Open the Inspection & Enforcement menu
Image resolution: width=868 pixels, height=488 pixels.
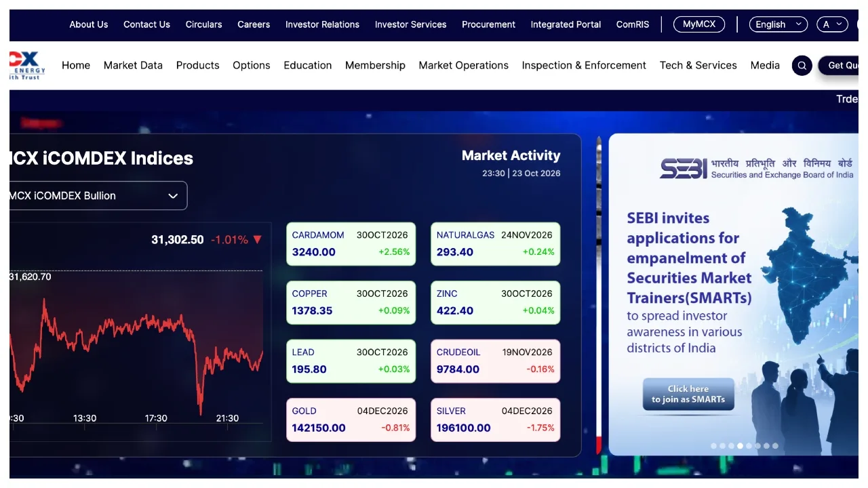coord(584,66)
